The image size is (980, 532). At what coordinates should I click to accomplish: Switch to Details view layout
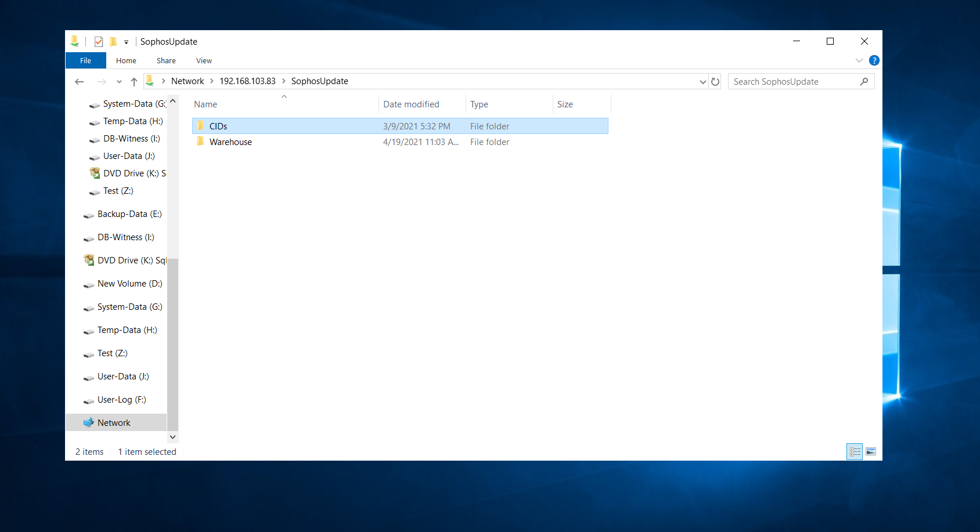click(x=855, y=451)
